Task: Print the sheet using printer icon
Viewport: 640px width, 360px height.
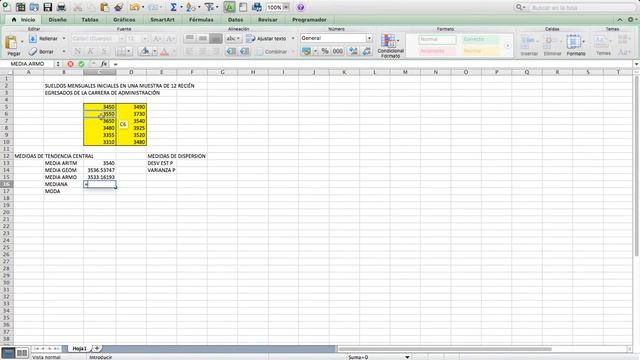Action: tap(61, 7)
